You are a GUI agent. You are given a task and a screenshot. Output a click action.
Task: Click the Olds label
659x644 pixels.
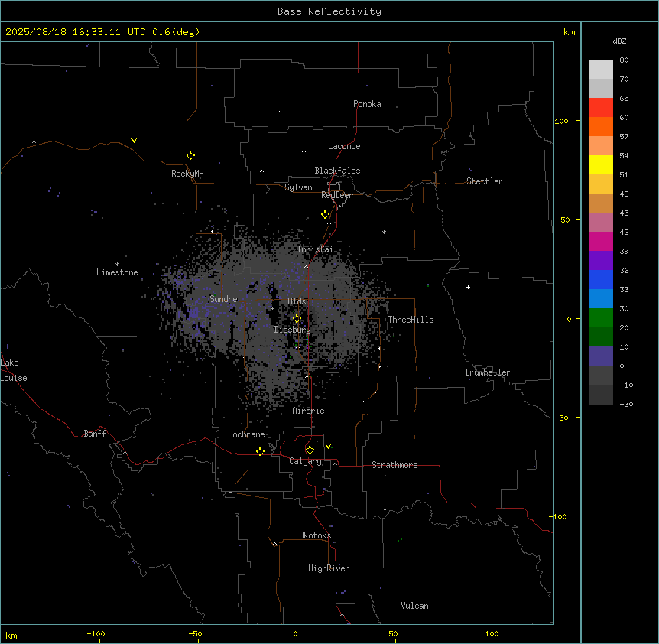[x=297, y=301]
